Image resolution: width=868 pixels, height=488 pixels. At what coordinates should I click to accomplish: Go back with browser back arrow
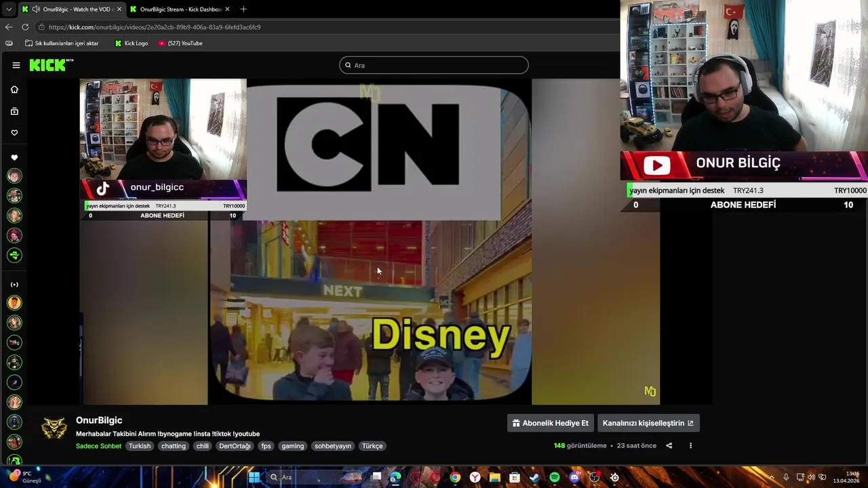coord(9,27)
